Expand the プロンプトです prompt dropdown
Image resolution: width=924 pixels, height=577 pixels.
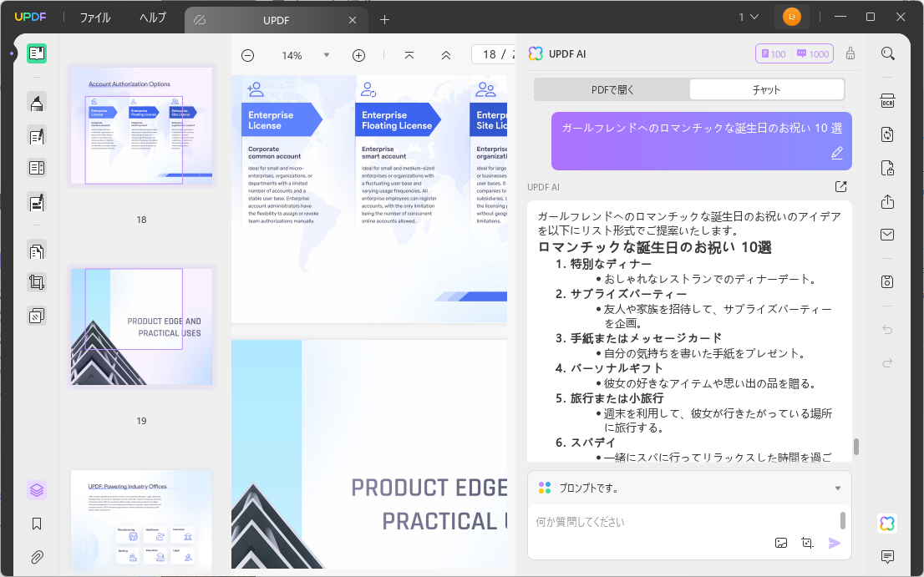tap(837, 488)
